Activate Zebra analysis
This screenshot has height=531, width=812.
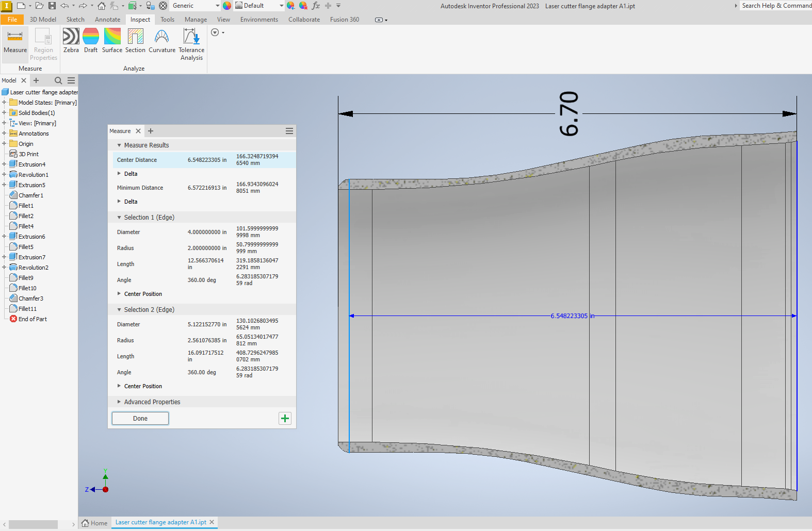pyautogui.click(x=71, y=41)
